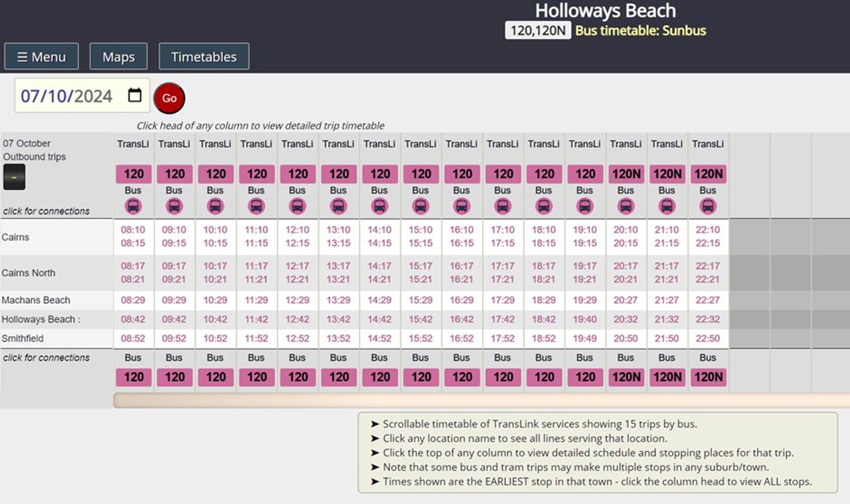Click the 22:50 Smithfield time

[708, 338]
